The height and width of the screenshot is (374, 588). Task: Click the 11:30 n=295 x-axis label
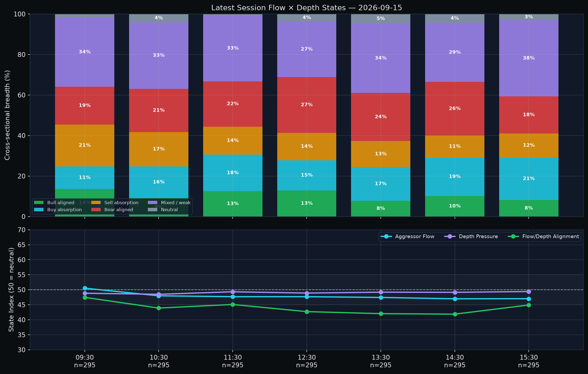point(233,361)
